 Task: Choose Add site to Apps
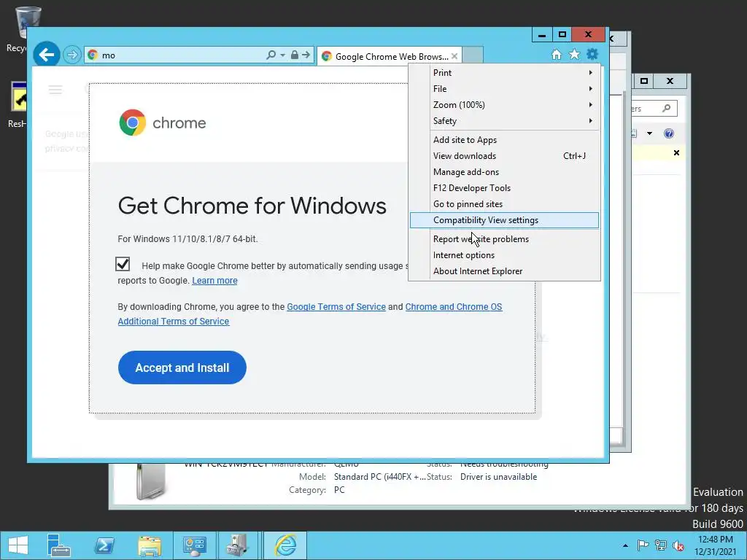(x=505, y=140)
